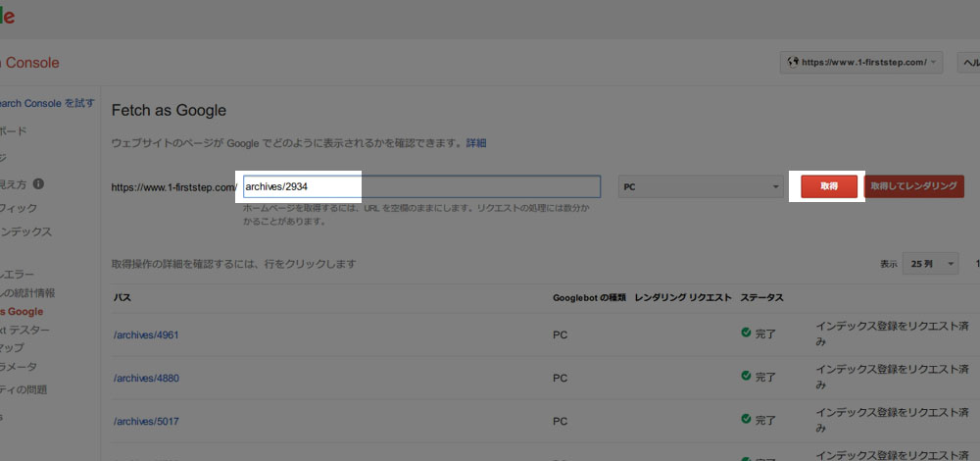
Task: Select the robots.txt テスター sidebar item
Action: (x=24, y=330)
